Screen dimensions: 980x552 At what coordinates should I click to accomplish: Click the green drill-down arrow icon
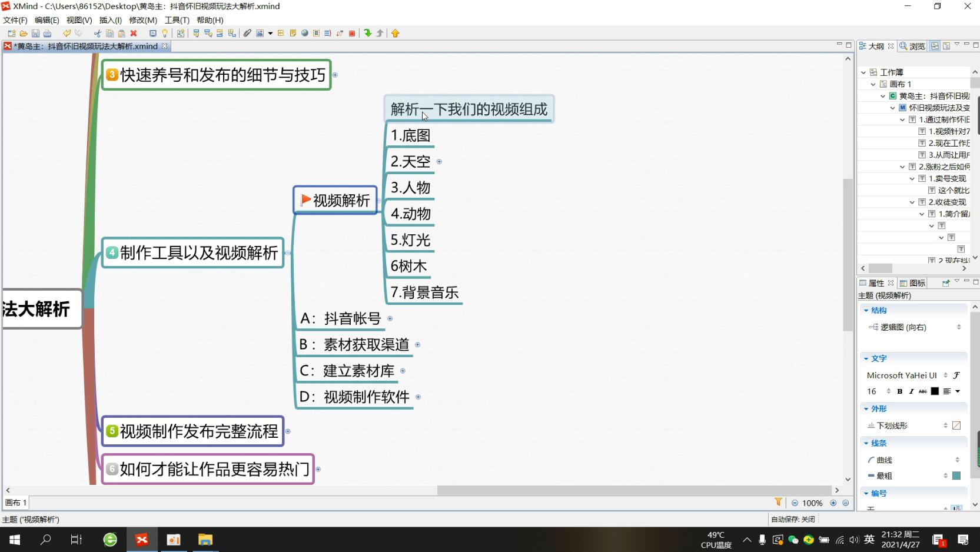[x=368, y=34]
